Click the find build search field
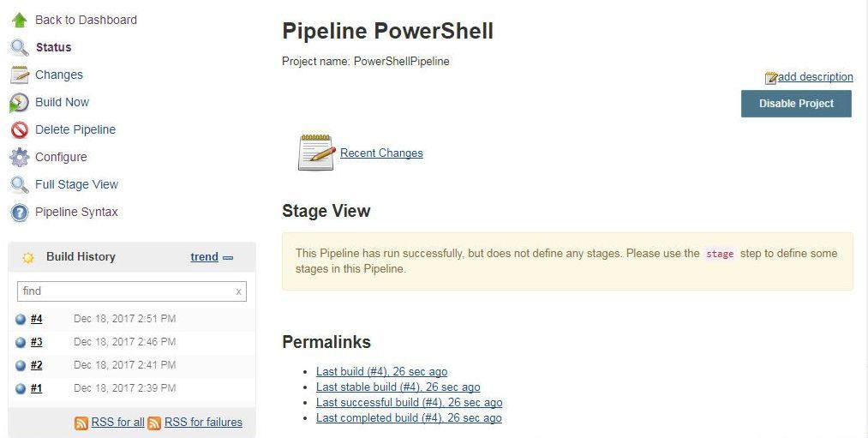The width and height of the screenshot is (868, 438). (132, 291)
